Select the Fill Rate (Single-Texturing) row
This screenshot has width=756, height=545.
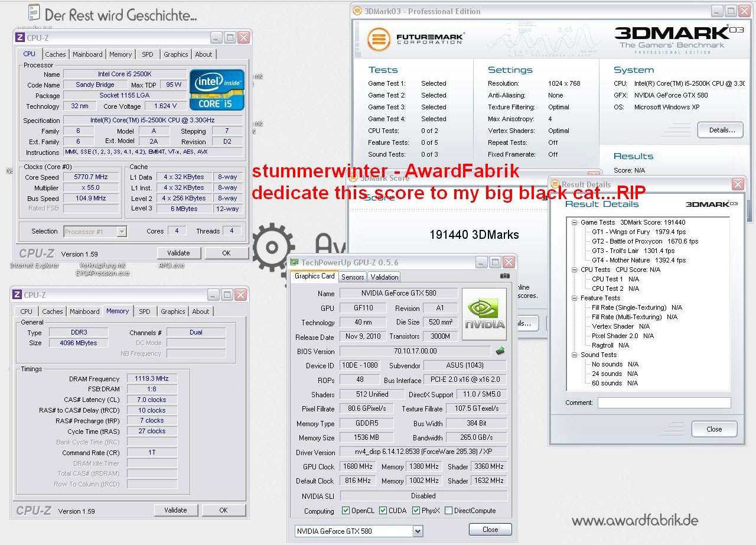637,307
